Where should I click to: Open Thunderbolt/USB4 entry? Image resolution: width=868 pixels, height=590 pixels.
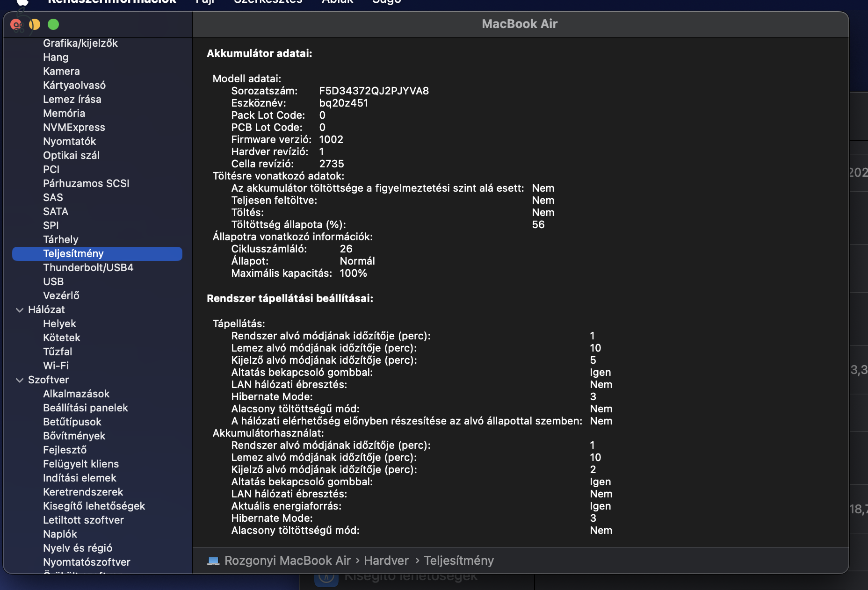(88, 267)
